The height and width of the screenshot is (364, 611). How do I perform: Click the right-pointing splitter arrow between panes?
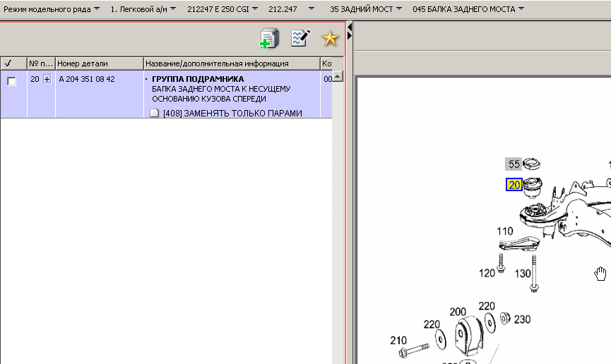350,35
